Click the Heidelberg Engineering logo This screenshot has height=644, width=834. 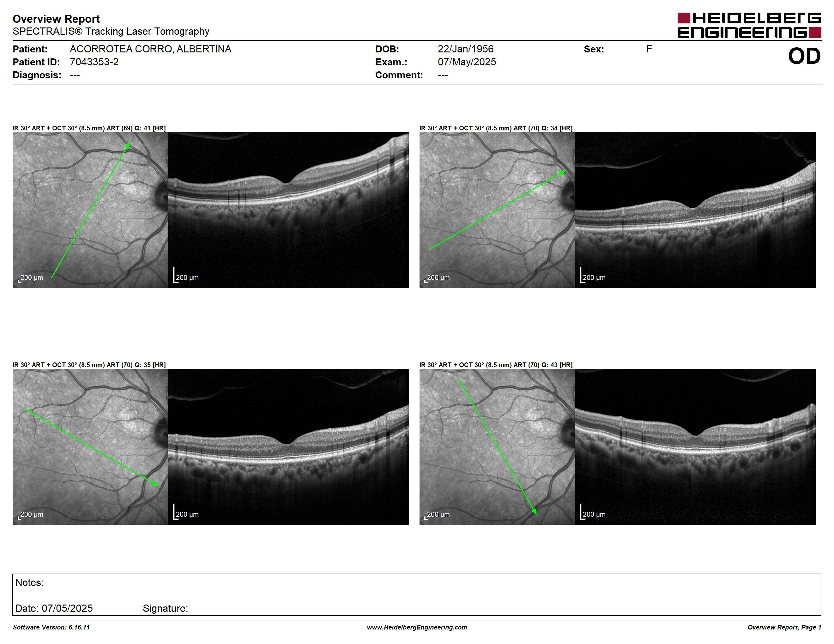749,25
